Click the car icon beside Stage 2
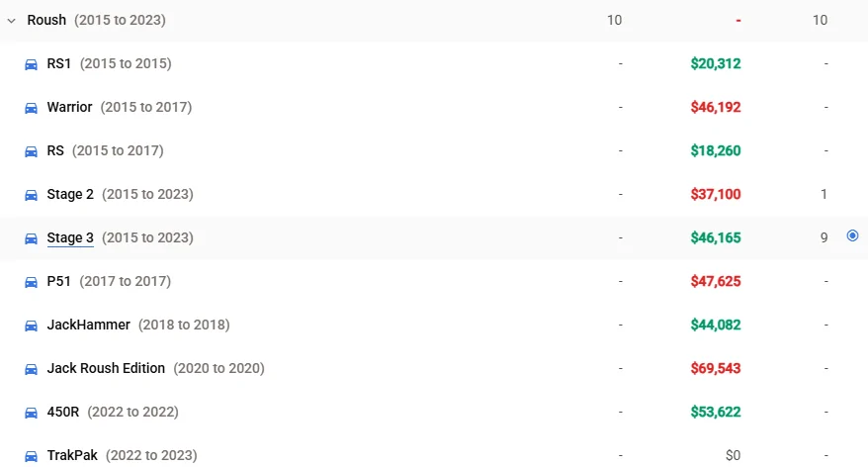Screen dimensions: 868x467 (x=31, y=195)
